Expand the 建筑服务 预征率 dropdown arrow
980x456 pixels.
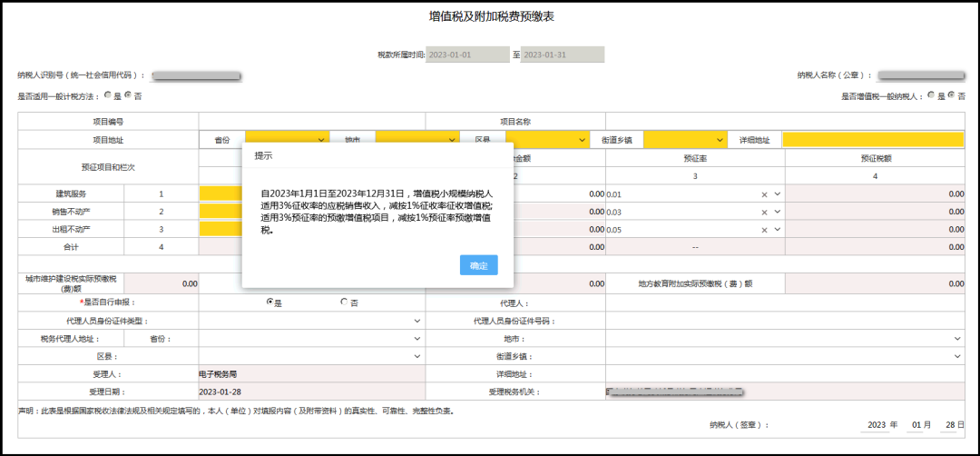pyautogui.click(x=778, y=193)
